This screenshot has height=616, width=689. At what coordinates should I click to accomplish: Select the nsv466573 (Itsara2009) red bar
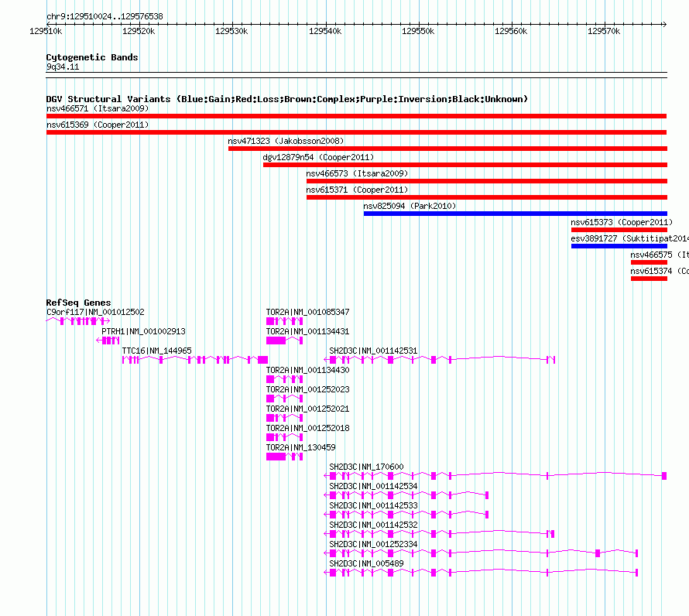click(486, 181)
